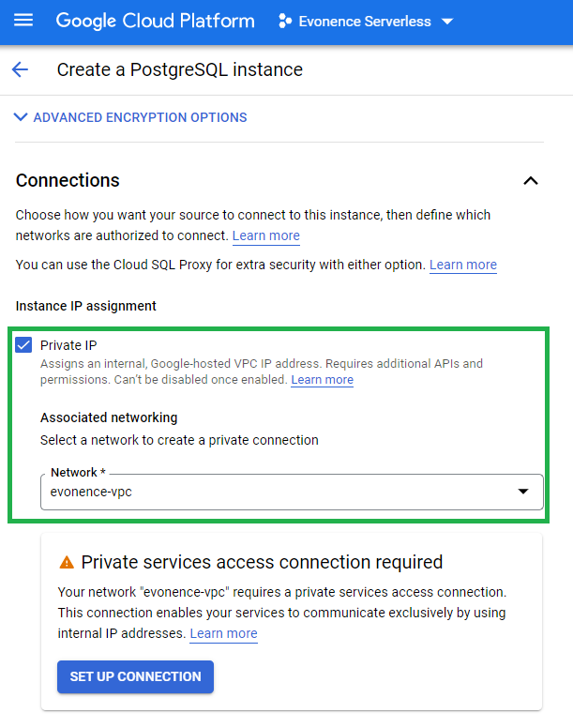The image size is (573, 728).
Task: Click the ADVANCED ENCRYPTION OPTIONS label text
Action: coord(140,117)
